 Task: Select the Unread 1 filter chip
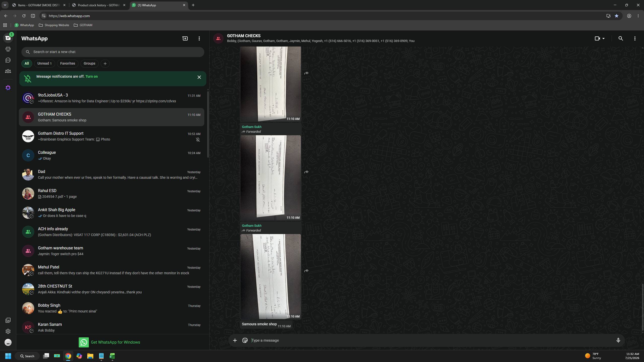tap(45, 64)
